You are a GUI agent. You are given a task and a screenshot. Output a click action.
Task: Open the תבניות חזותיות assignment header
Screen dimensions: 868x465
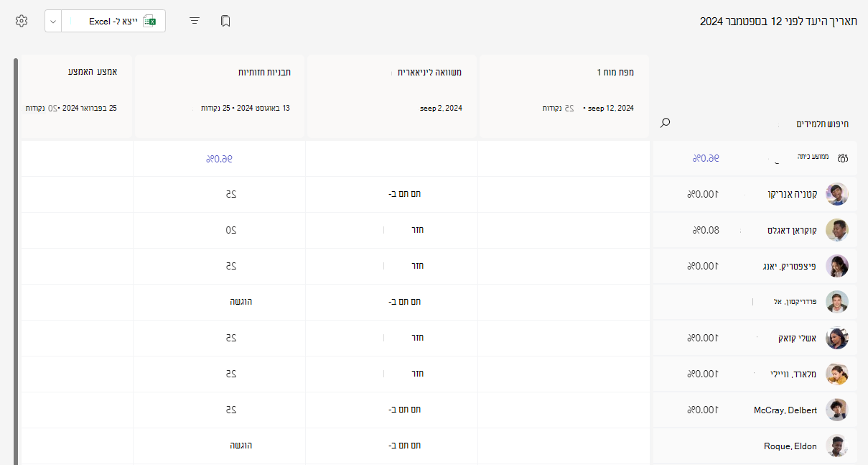220,96
